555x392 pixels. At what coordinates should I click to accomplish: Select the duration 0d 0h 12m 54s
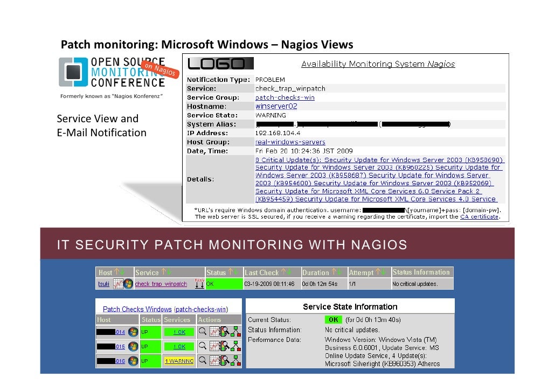click(320, 284)
